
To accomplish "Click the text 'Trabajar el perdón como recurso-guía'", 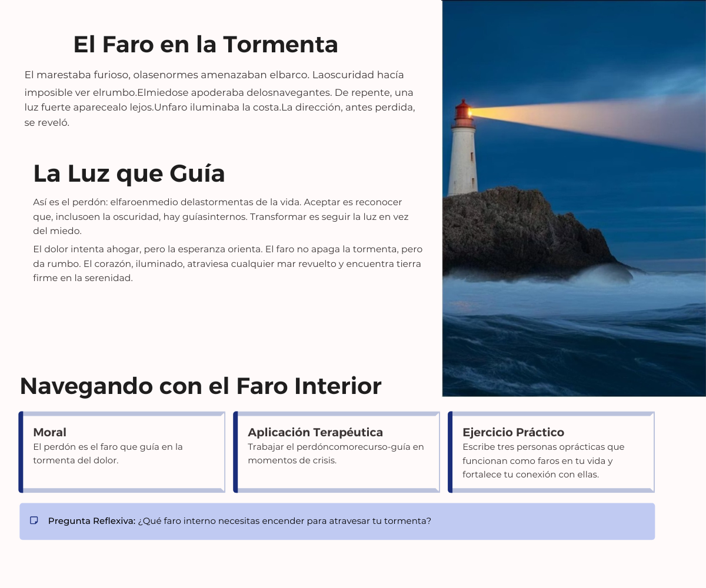I will [x=335, y=453].
